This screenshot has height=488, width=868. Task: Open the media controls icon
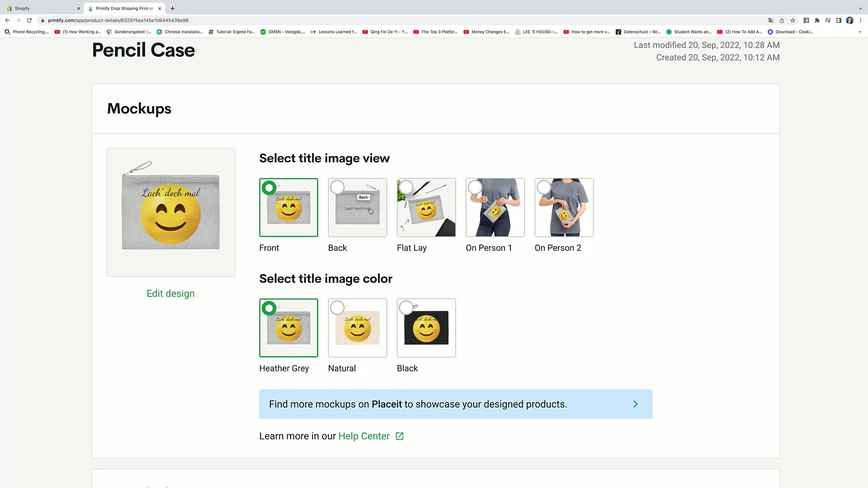pos(828,20)
